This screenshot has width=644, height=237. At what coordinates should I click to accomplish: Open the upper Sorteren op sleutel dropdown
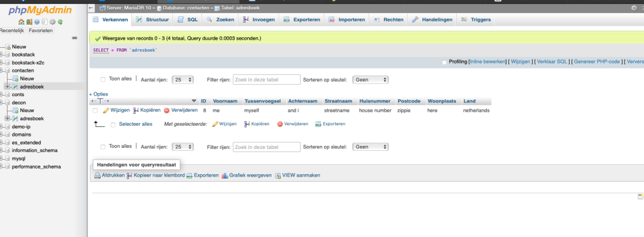click(x=370, y=80)
